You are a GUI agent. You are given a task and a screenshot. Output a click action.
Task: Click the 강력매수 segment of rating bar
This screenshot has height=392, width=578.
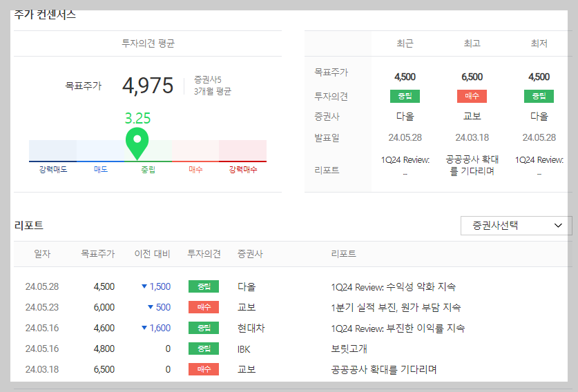(242, 150)
